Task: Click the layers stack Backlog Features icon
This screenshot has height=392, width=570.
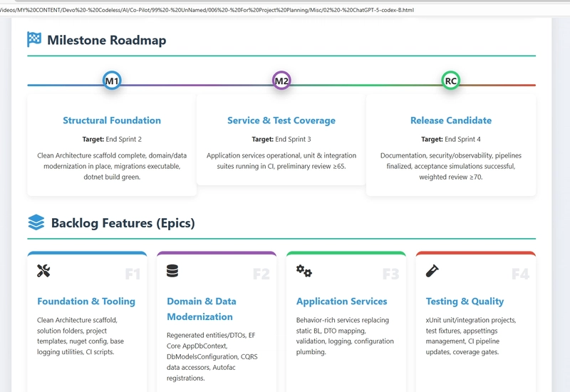Action: point(36,223)
